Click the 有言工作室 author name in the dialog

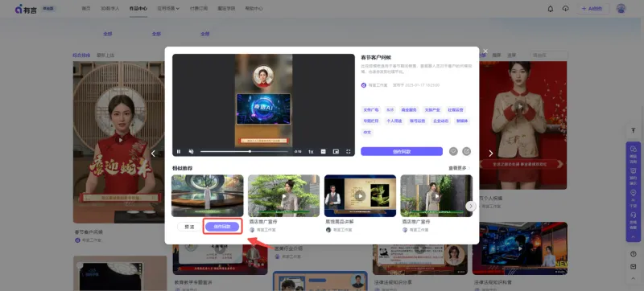378,85
